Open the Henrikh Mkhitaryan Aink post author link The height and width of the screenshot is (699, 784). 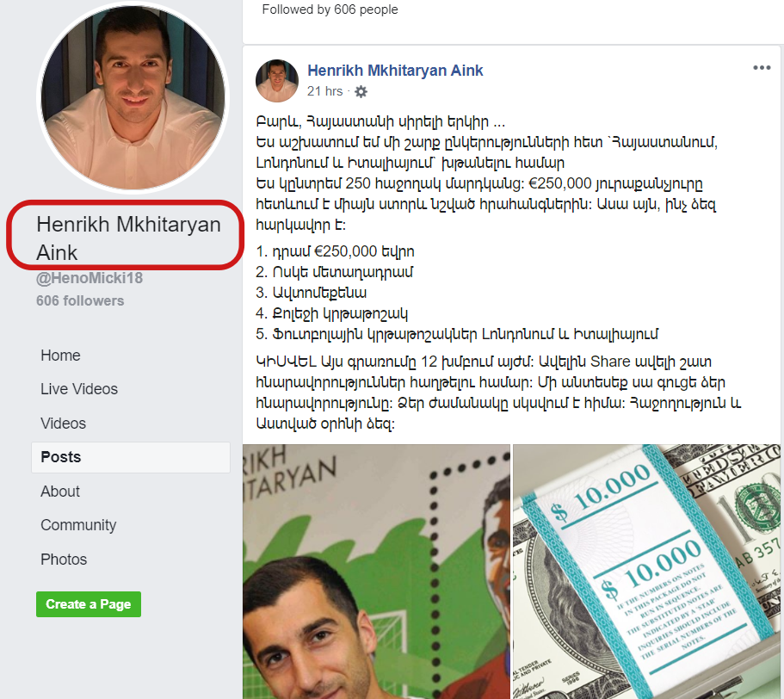[x=395, y=71]
